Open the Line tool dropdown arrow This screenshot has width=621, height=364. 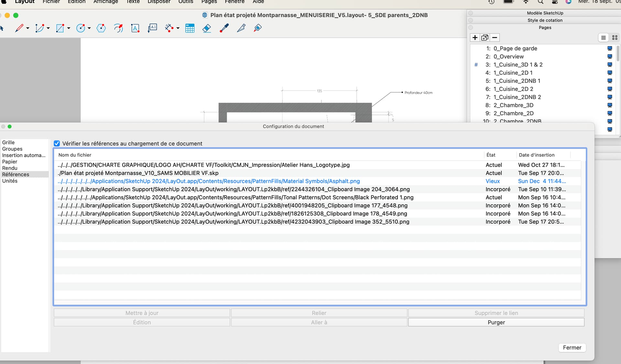(28, 28)
